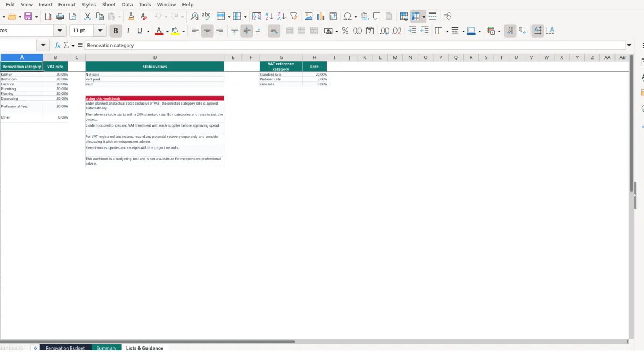The image size is (644, 362).
Task: Format cells as date
Action: click(370, 31)
